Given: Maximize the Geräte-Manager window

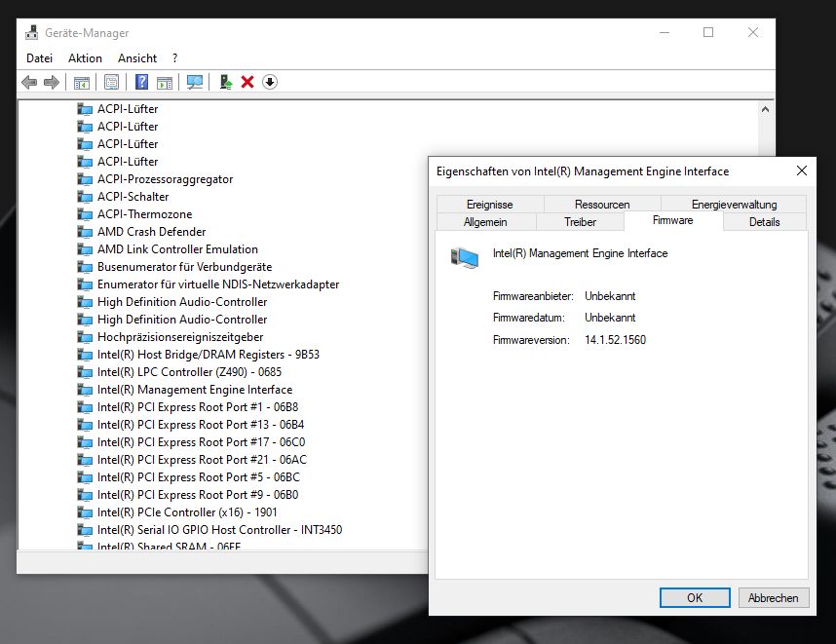Looking at the screenshot, I should (x=708, y=32).
